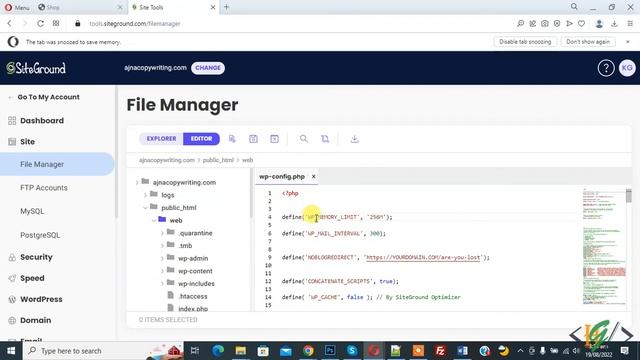Click the browser heart bookmark icon
Viewport: 640px width, 360px height.
pyautogui.click(x=581, y=24)
